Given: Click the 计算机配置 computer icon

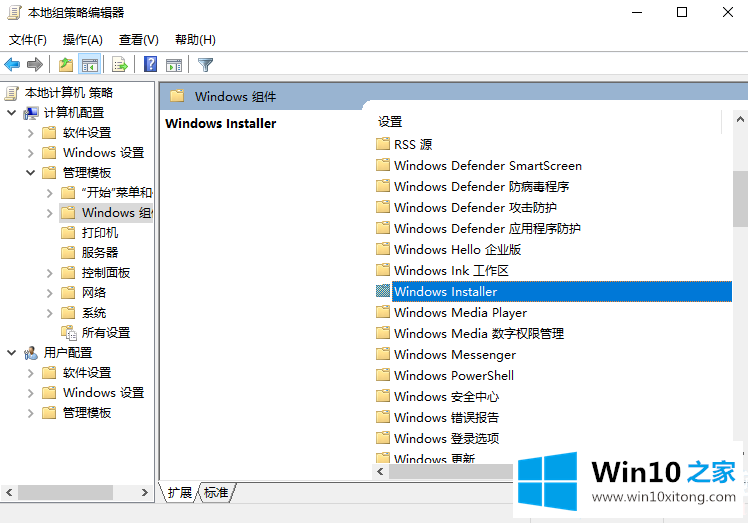Looking at the screenshot, I should tap(31, 113).
